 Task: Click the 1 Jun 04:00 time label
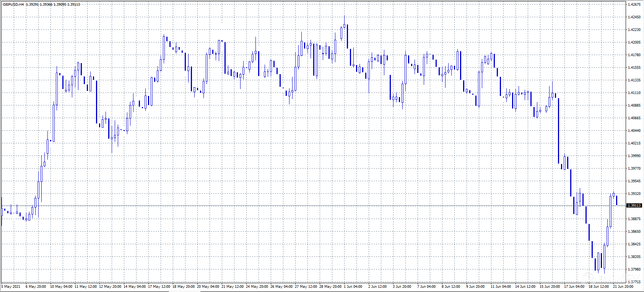point(353,287)
